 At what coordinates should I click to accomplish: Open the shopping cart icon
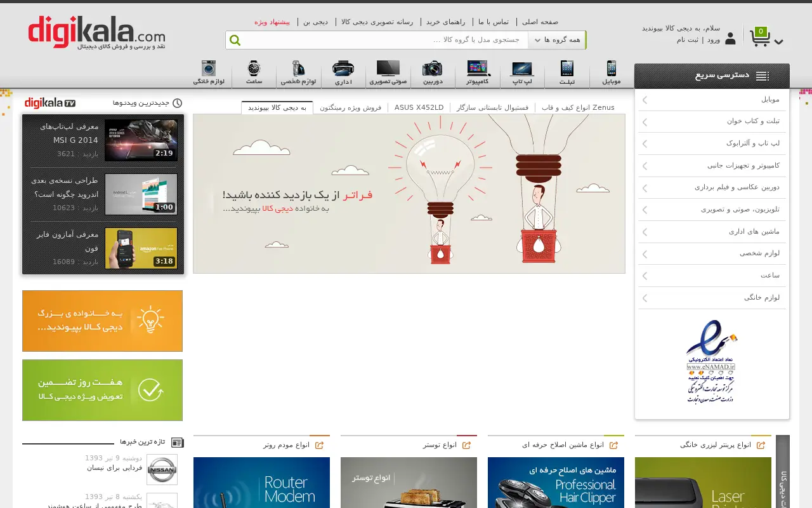point(760,37)
